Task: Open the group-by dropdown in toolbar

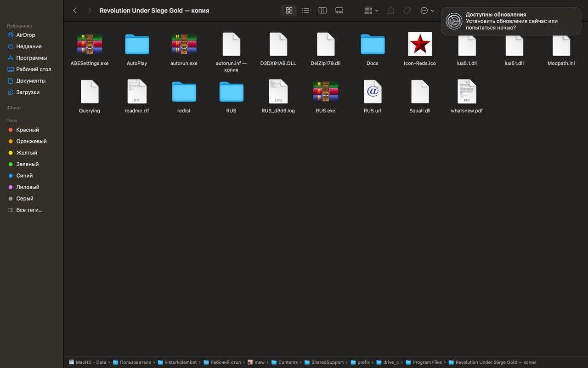Action: (x=371, y=11)
